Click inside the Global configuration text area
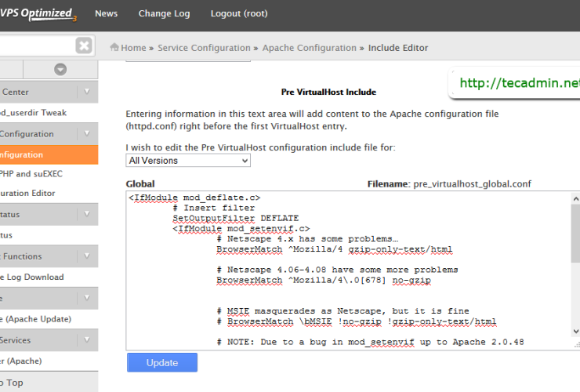The height and width of the screenshot is (392, 580). 345,298
